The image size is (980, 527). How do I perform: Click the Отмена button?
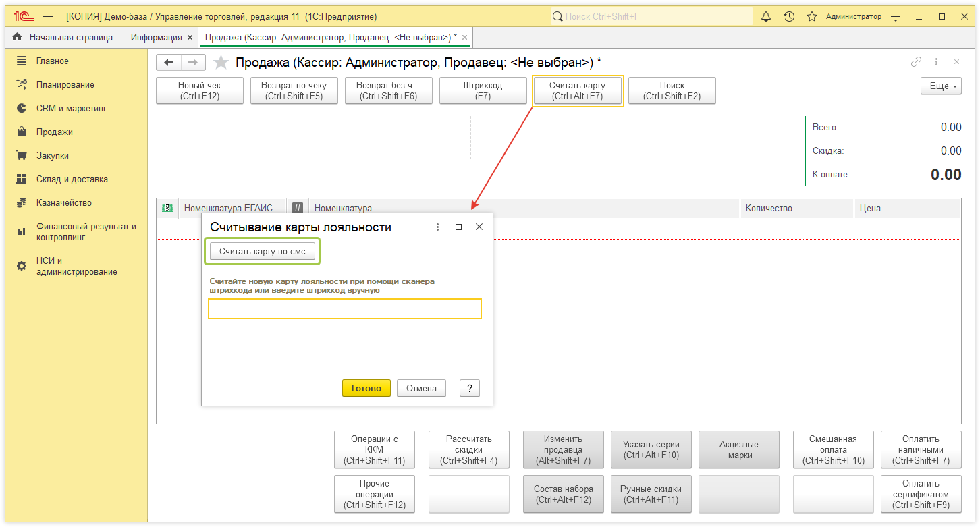[421, 388]
